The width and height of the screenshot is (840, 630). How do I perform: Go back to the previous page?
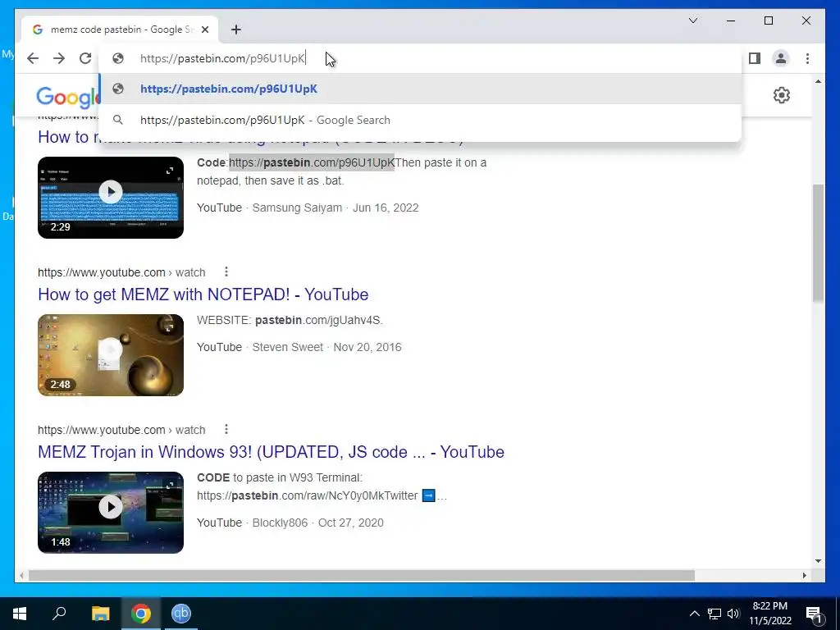[33, 58]
